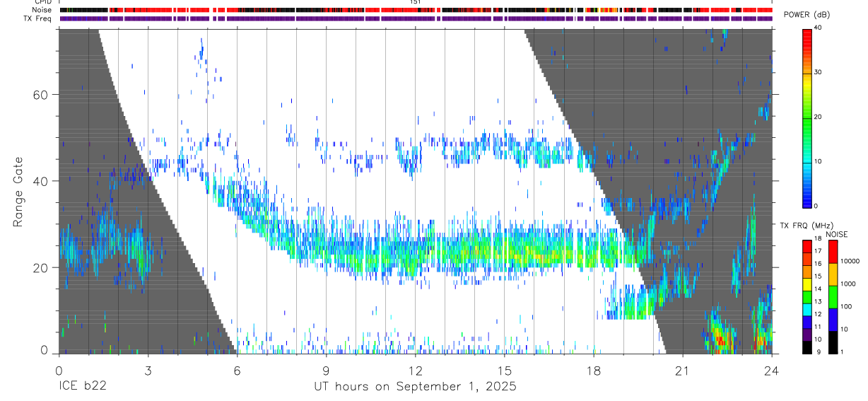Click the 'POWER (dB)' legend title
The height and width of the screenshot is (401, 868).
(807, 15)
